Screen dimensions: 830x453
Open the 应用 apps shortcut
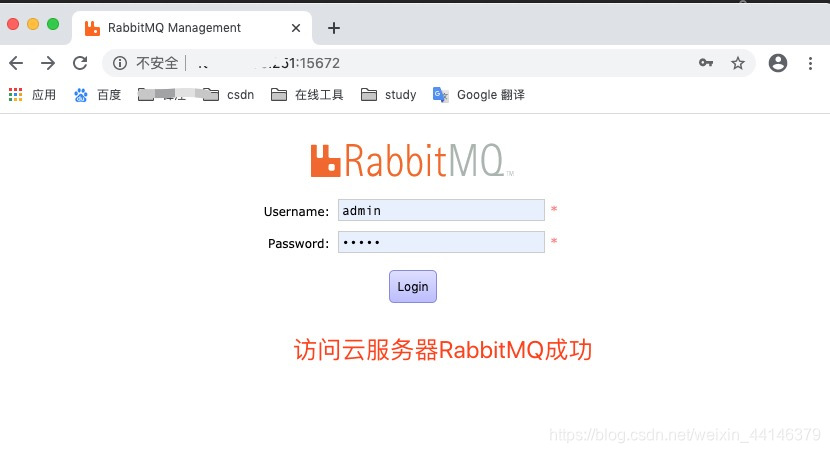coord(32,95)
